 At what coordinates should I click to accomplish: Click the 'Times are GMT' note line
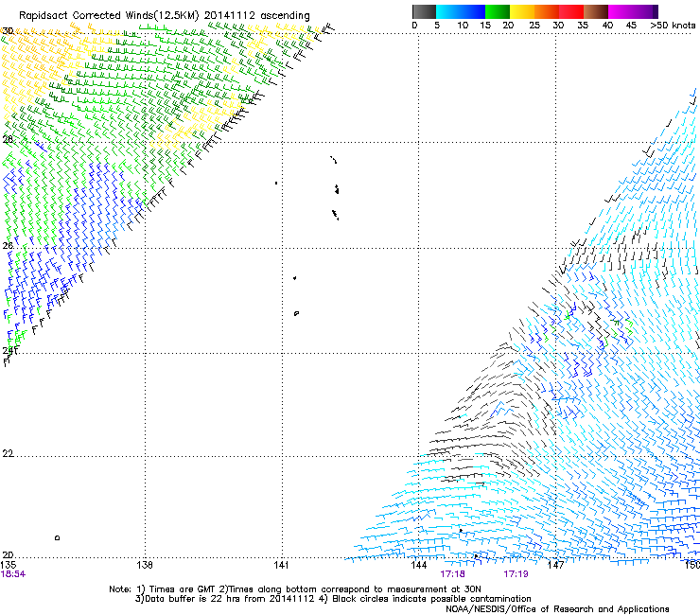click(294, 589)
